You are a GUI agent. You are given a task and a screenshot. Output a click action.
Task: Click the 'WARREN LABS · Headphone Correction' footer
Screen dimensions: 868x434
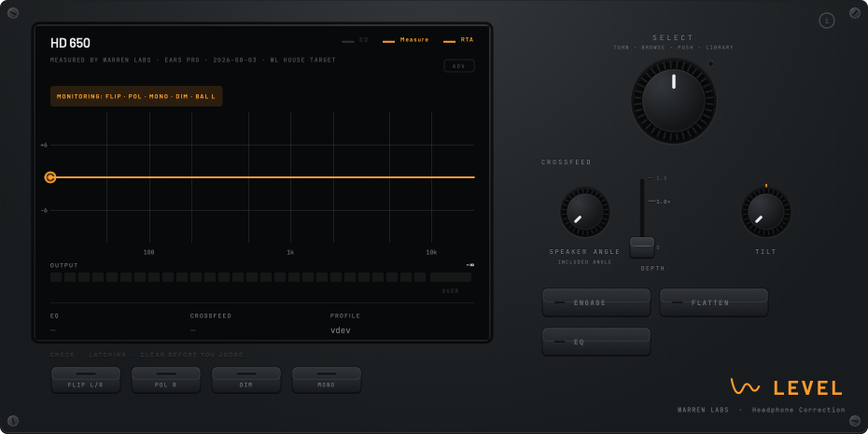pyautogui.click(x=762, y=410)
